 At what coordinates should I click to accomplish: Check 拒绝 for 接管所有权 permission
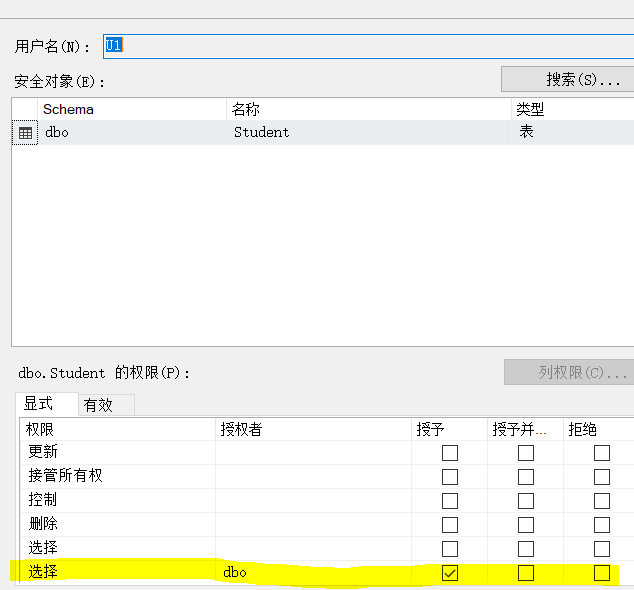602,477
